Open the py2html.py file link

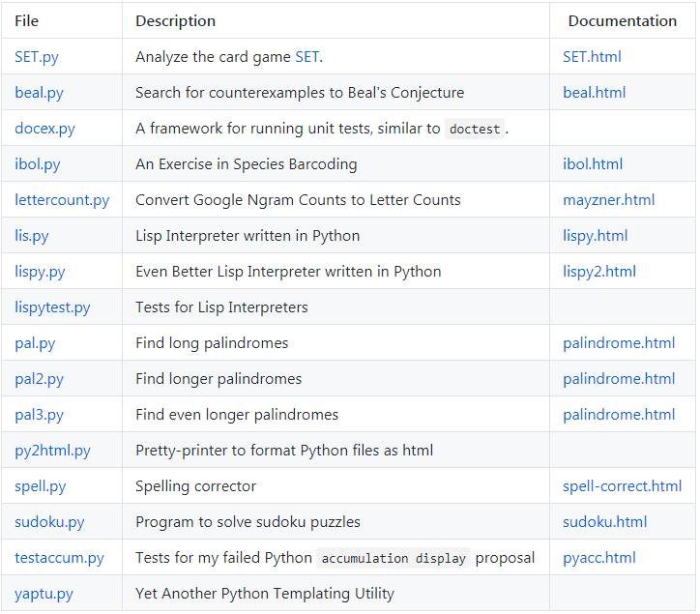coord(52,451)
